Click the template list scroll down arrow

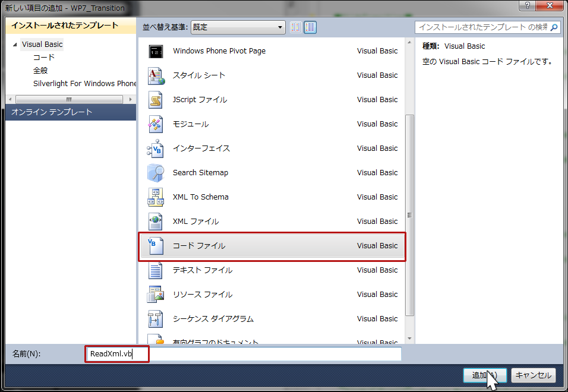(x=410, y=339)
